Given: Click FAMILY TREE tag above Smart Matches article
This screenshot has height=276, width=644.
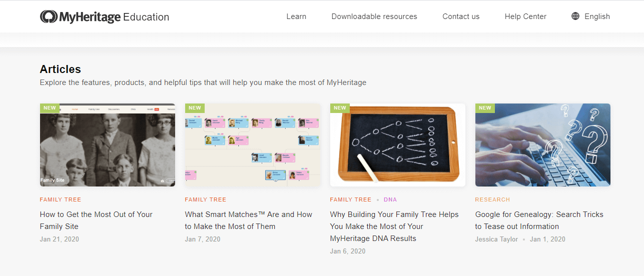Looking at the screenshot, I should coord(206,199).
